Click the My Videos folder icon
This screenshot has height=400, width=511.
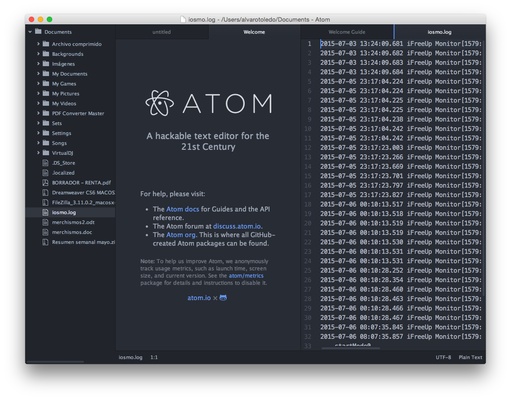tap(46, 103)
